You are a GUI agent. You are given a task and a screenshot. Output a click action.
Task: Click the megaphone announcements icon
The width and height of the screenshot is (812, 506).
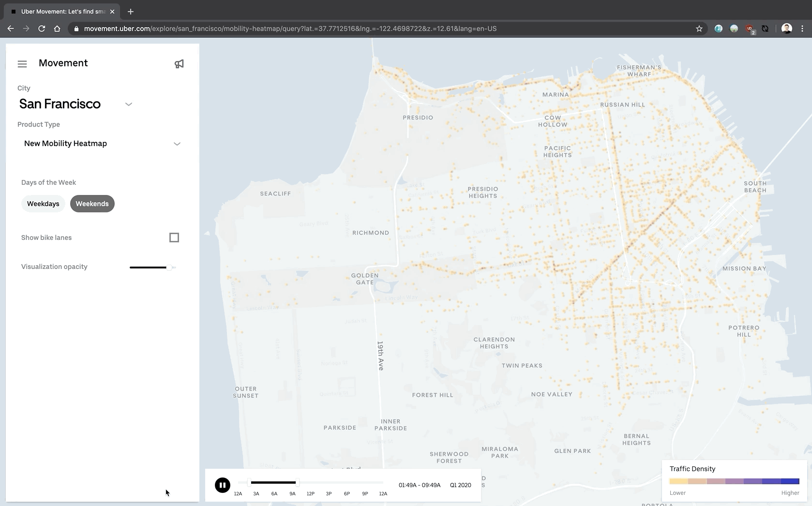click(x=179, y=64)
